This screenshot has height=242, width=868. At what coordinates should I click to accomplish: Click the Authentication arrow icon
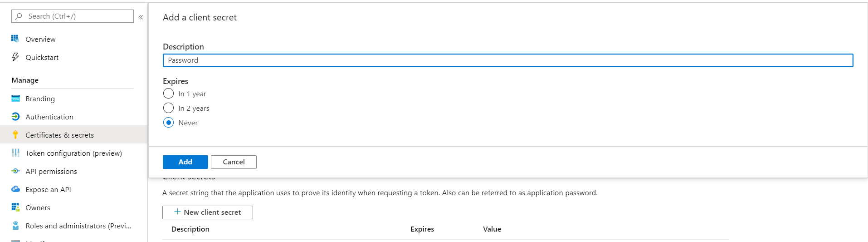(x=15, y=117)
